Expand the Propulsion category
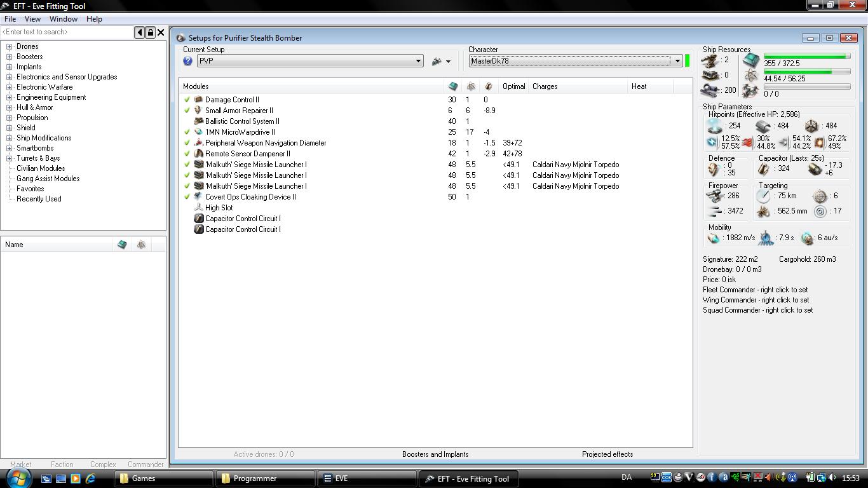The height and width of the screenshot is (488, 868). click(10, 118)
